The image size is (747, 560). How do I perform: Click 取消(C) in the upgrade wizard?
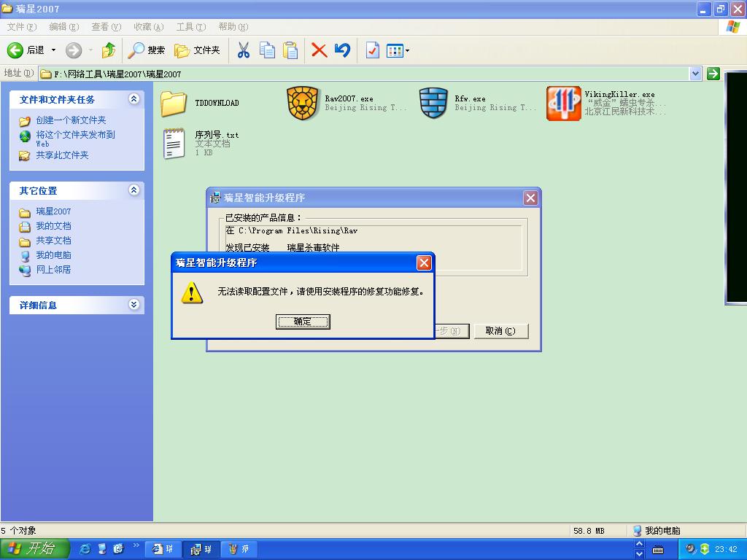[500, 331]
